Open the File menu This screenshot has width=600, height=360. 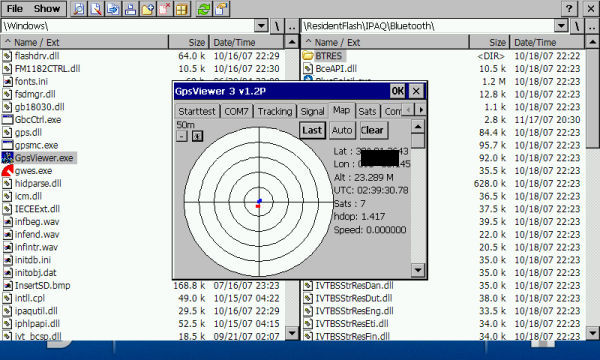pyautogui.click(x=15, y=8)
